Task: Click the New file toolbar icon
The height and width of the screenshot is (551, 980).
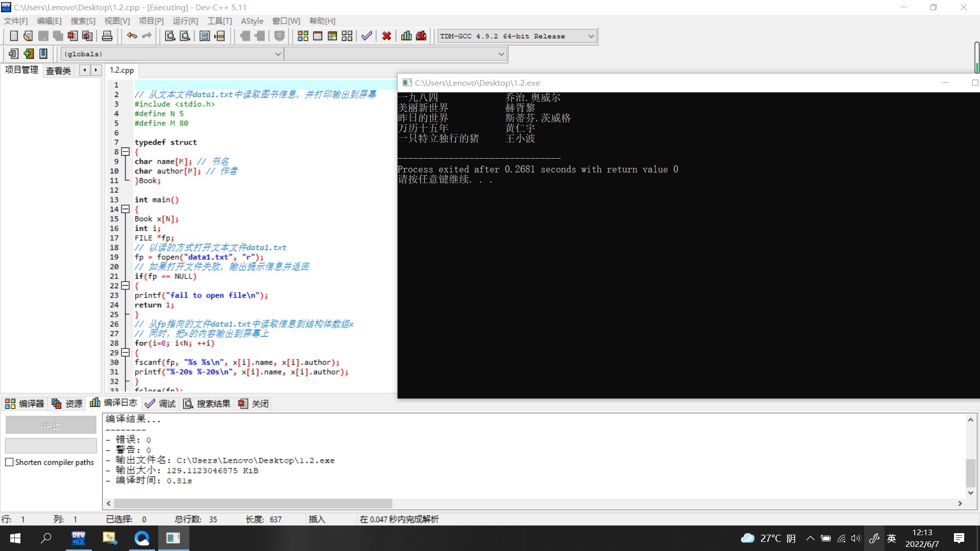Action: [x=14, y=36]
